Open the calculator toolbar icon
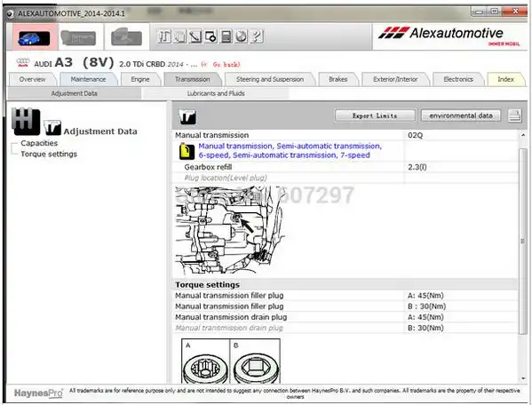 pos(226,36)
